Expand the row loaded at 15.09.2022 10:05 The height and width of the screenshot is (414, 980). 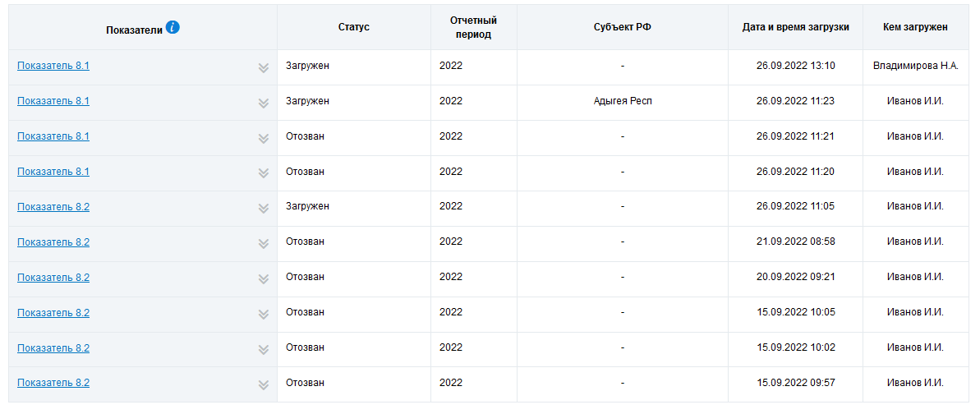264,315
